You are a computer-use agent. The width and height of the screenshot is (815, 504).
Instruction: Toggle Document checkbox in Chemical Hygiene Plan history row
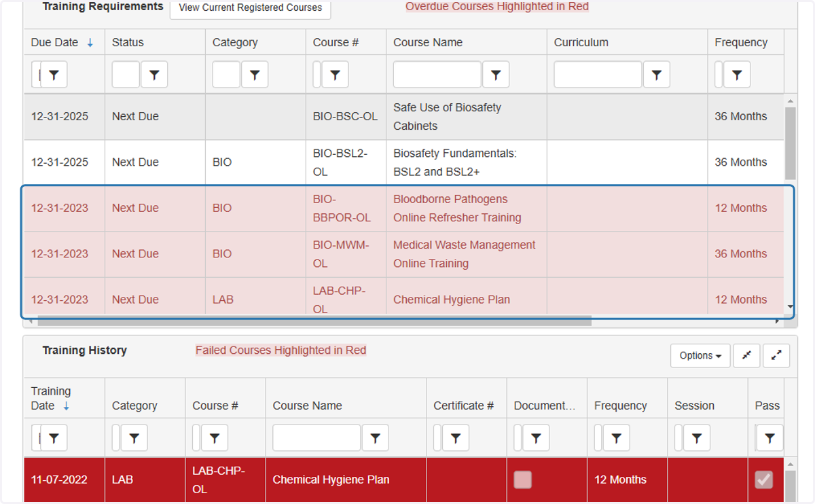pyautogui.click(x=522, y=480)
